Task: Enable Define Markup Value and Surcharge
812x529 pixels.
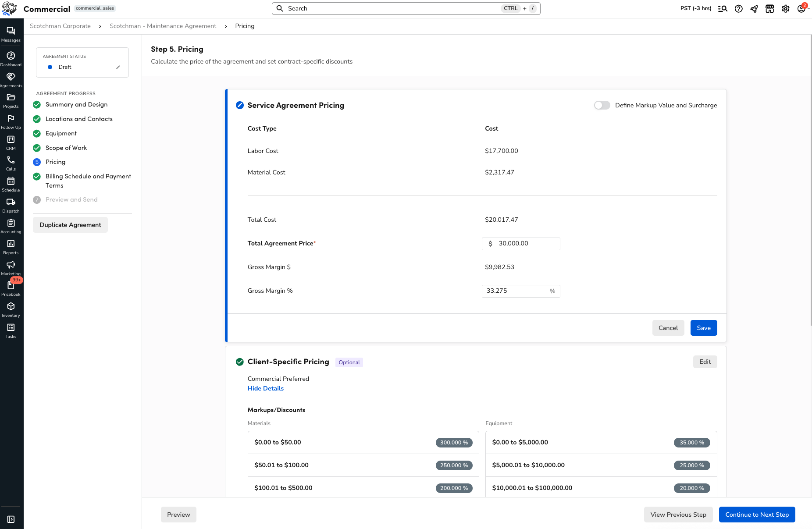Action: [602, 105]
